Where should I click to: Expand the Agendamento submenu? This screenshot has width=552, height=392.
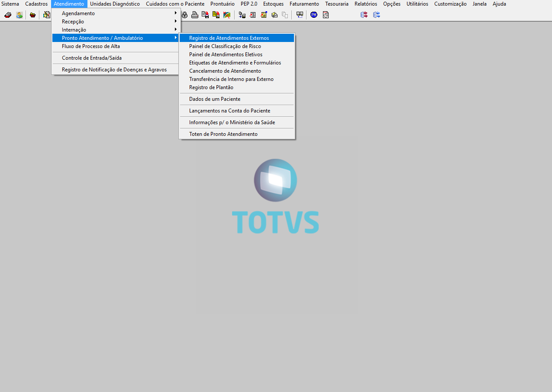[116, 13]
